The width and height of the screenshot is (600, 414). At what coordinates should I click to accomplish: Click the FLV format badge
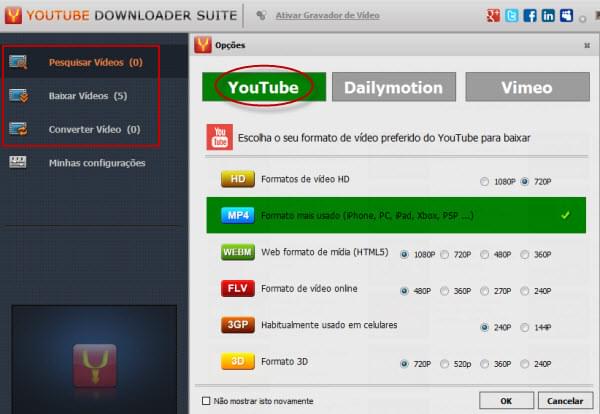(x=238, y=288)
